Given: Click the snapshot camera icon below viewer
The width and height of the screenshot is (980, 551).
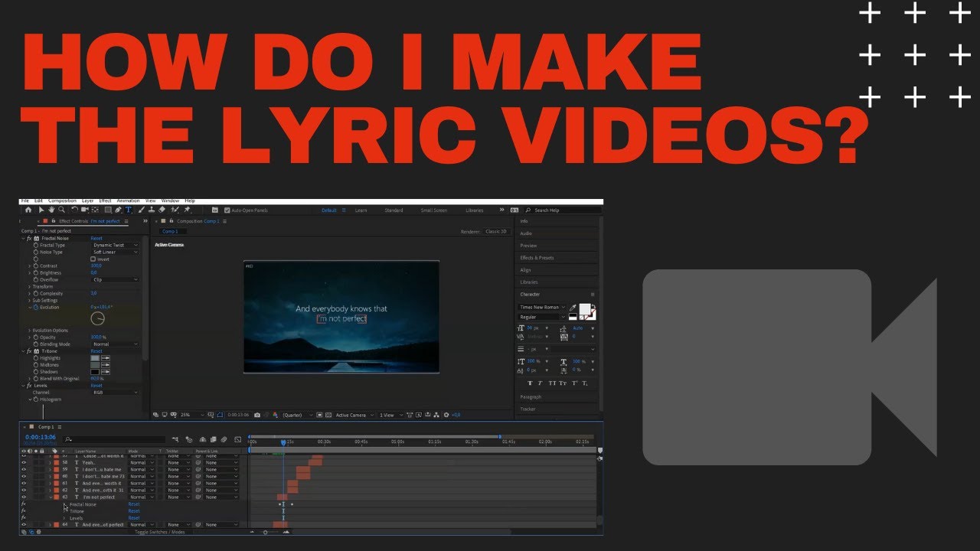Looking at the screenshot, I should pos(257,415).
